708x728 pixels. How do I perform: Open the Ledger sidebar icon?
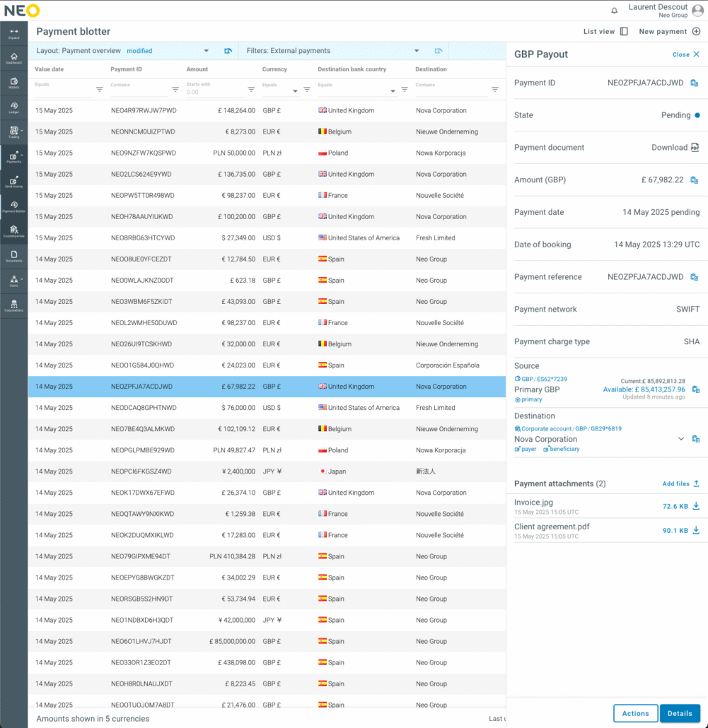(x=13, y=107)
